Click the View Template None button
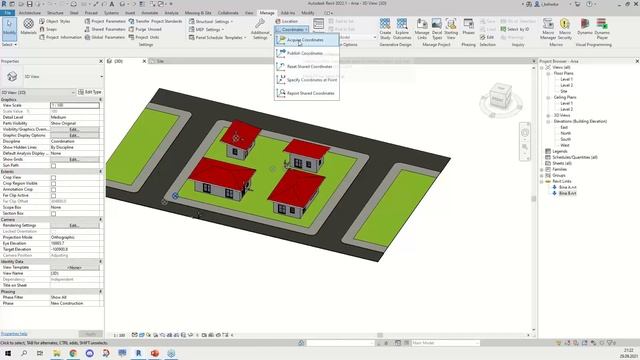Image resolution: width=640 pixels, height=360 pixels. [x=74, y=267]
